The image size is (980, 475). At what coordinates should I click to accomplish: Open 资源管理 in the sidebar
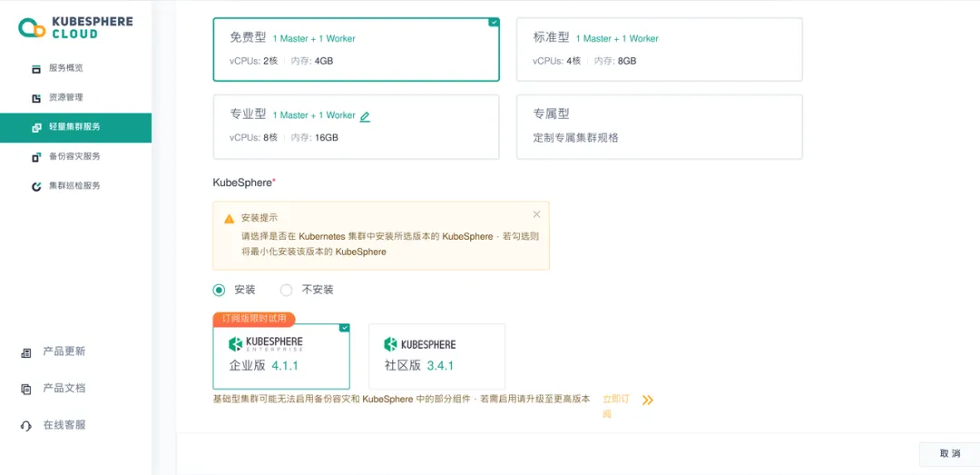pos(75,97)
